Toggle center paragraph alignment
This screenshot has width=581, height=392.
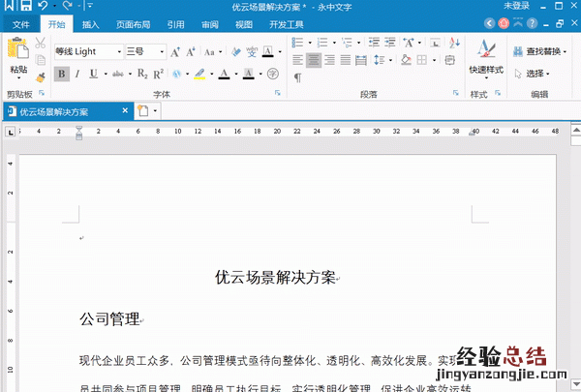tap(314, 59)
